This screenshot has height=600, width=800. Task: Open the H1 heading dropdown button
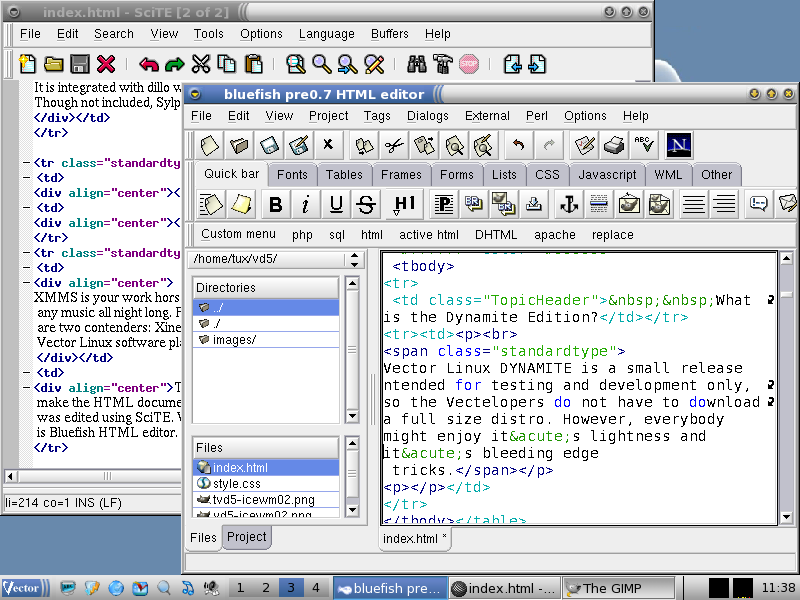click(404, 204)
